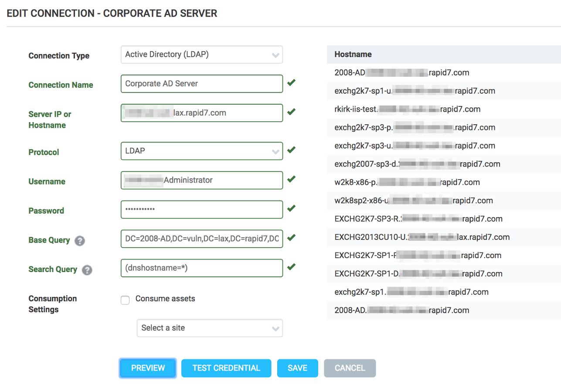This screenshot has height=392, width=561.
Task: Click the green checkmark beside Password field
Action: point(292,208)
